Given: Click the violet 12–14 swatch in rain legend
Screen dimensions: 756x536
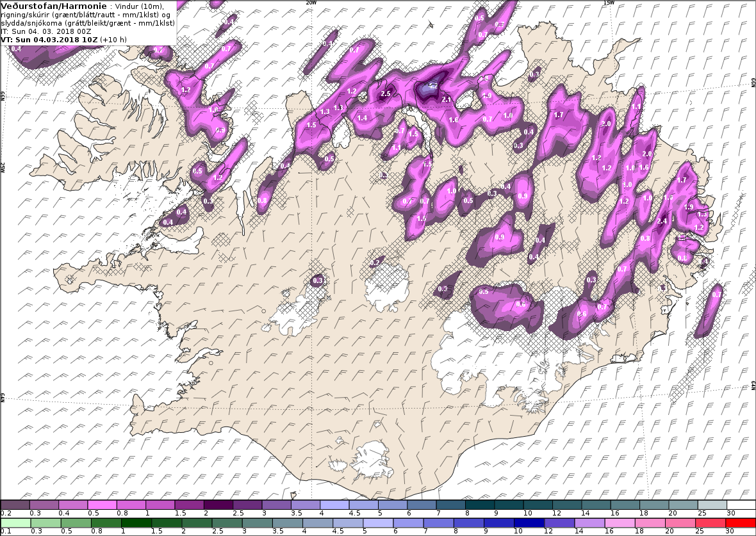Looking at the screenshot, I should click(559, 523).
